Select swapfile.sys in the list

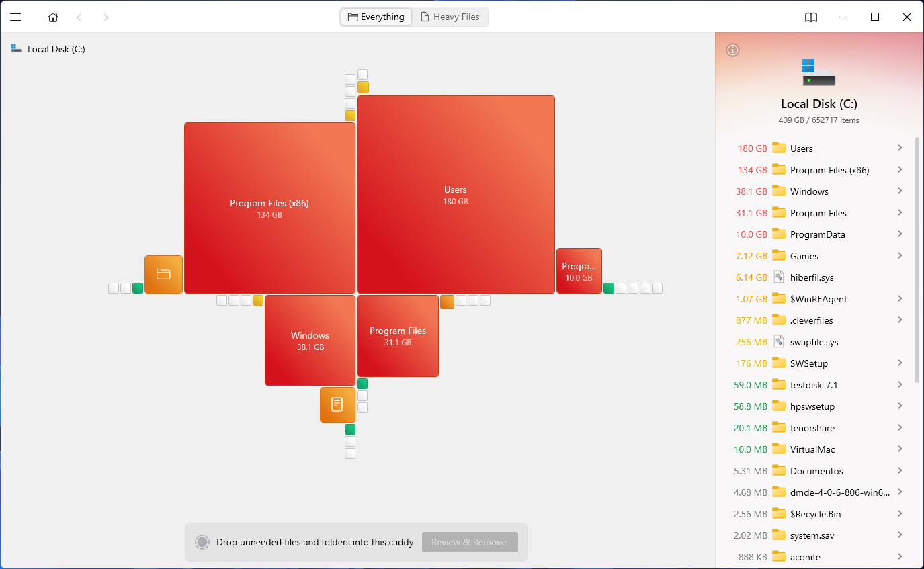(814, 342)
